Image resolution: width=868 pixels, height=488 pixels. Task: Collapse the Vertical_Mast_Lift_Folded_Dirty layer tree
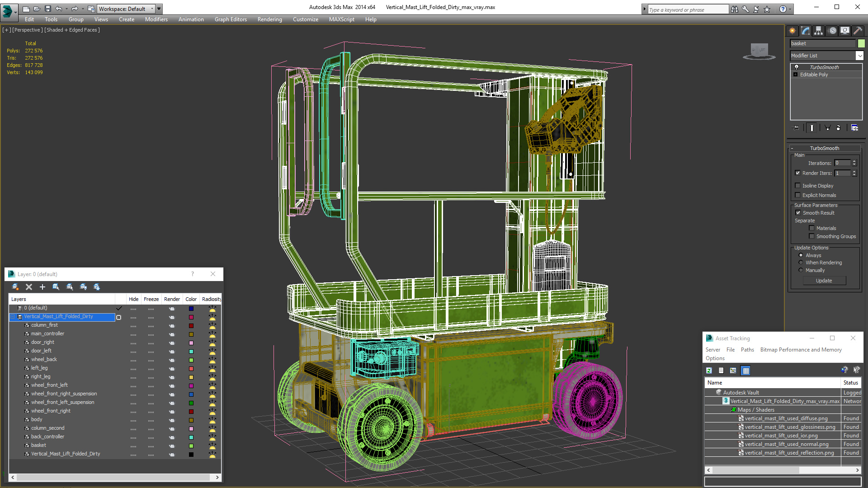(x=13, y=317)
